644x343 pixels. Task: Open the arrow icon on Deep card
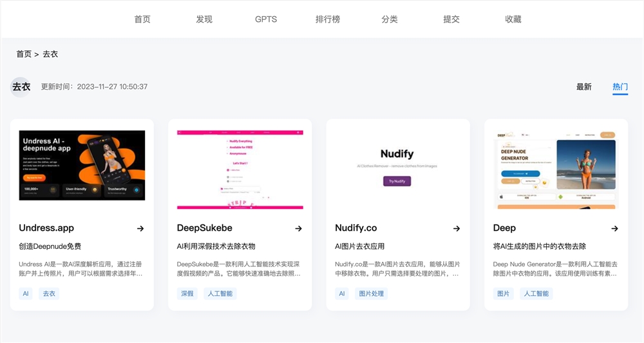(x=614, y=228)
